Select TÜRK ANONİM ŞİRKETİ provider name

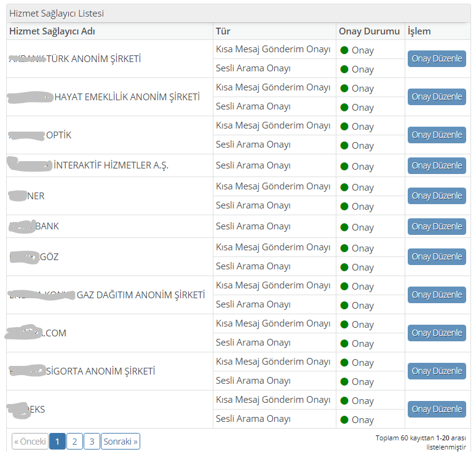pyautogui.click(x=93, y=59)
